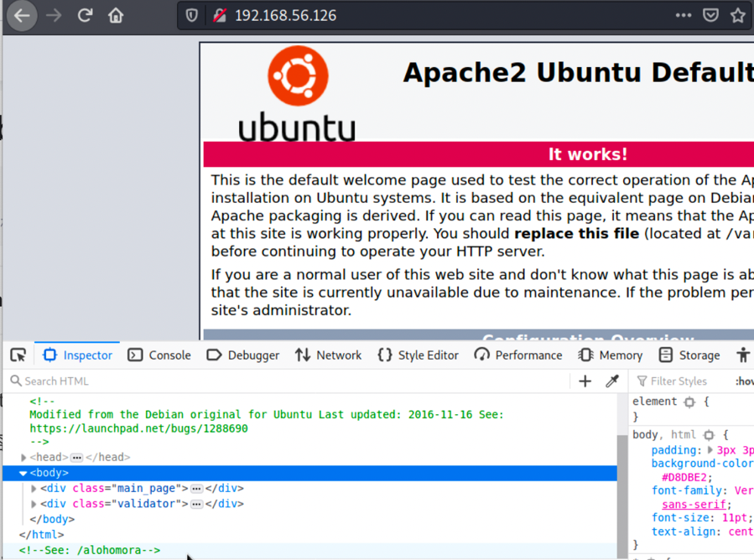Open the tracking protection shield icon
The width and height of the screenshot is (754, 560).
(x=191, y=16)
